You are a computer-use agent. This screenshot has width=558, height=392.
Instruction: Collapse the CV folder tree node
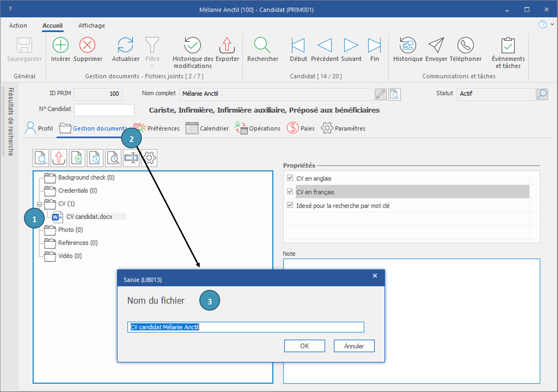[40, 204]
